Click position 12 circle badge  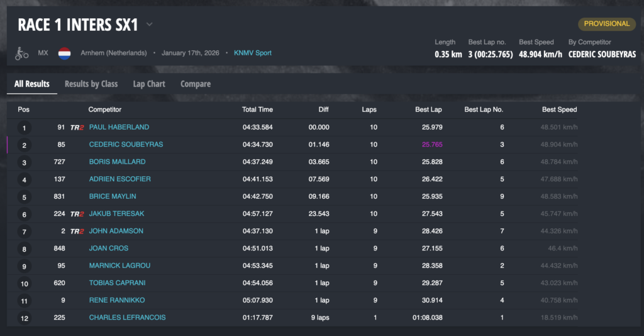(24, 318)
